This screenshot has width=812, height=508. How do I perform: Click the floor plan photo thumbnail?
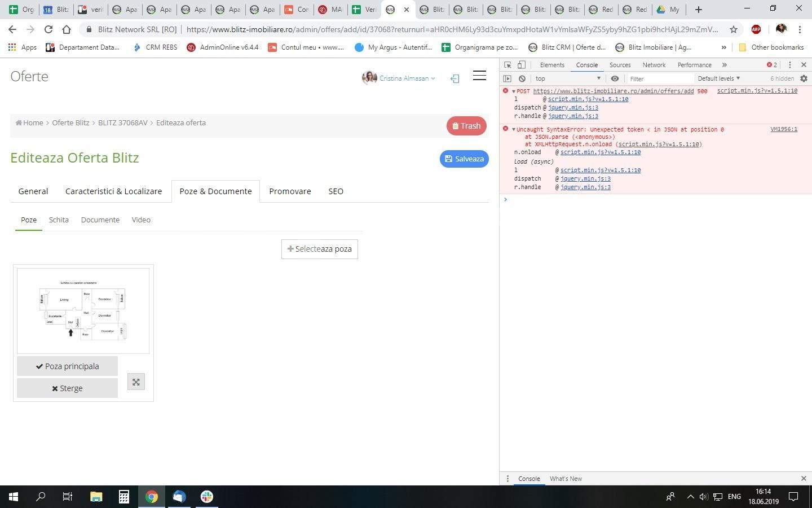83,310
